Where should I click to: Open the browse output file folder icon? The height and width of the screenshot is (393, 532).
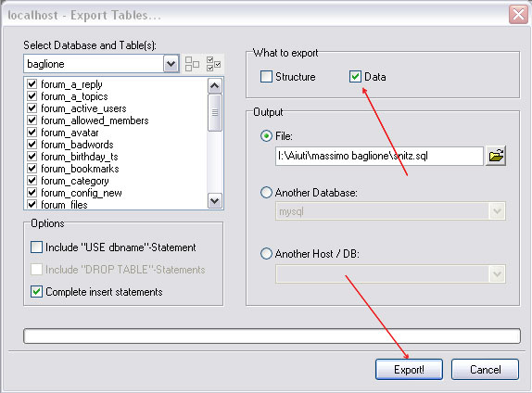(x=496, y=156)
